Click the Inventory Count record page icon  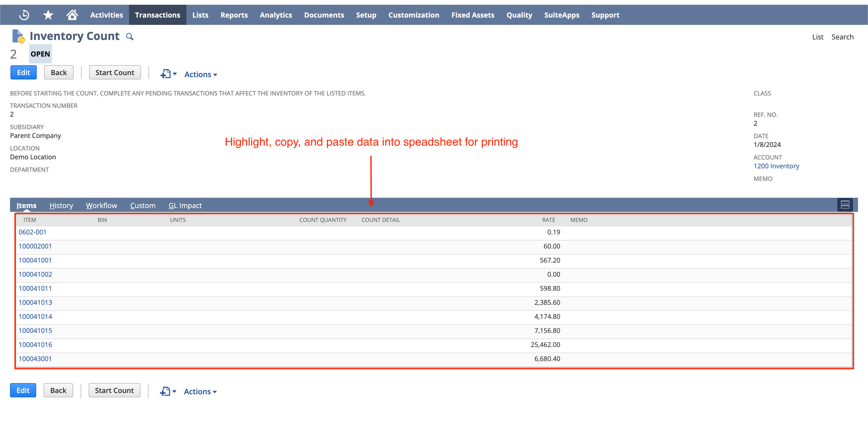click(x=18, y=35)
